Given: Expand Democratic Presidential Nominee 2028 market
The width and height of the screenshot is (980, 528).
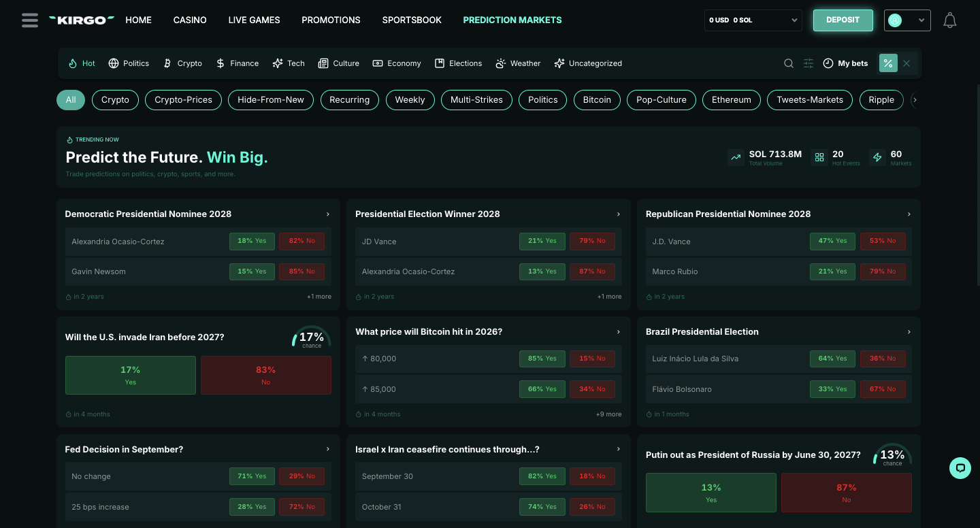Looking at the screenshot, I should click(328, 214).
